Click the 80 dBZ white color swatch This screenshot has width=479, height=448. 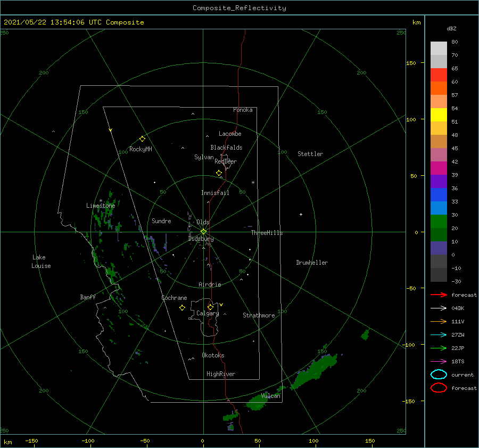[x=439, y=48]
